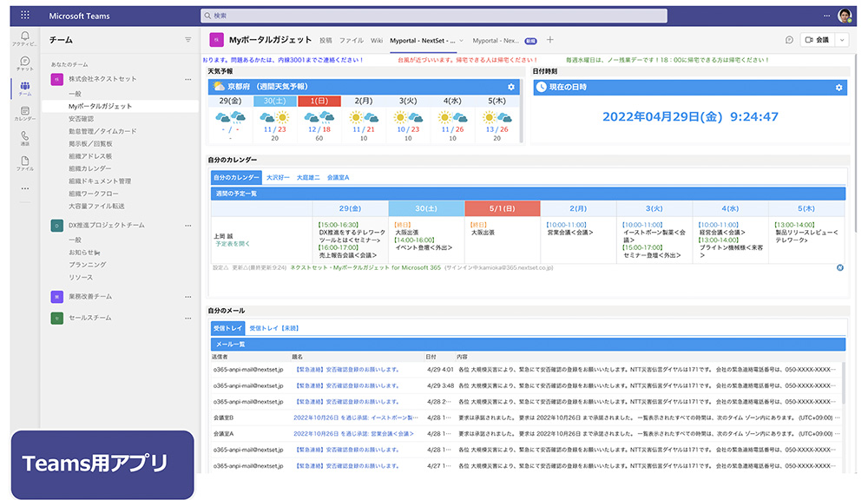Expand the 会議 button dropdown arrow
The height and width of the screenshot is (500, 868).
click(842, 40)
